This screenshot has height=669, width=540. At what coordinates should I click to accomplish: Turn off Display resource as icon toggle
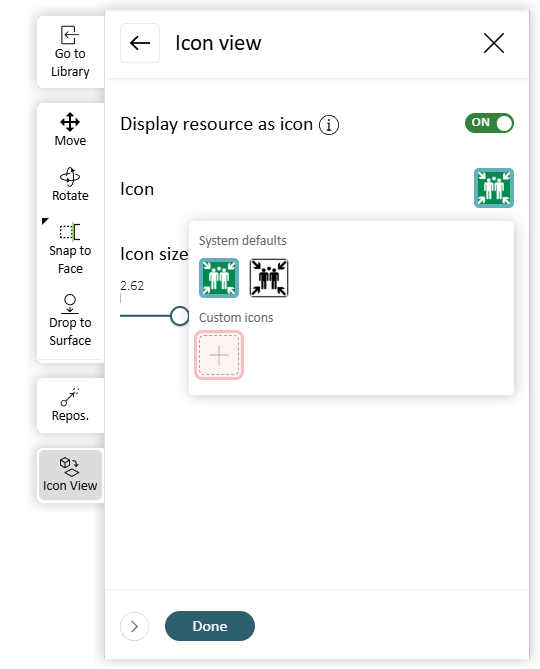point(489,123)
